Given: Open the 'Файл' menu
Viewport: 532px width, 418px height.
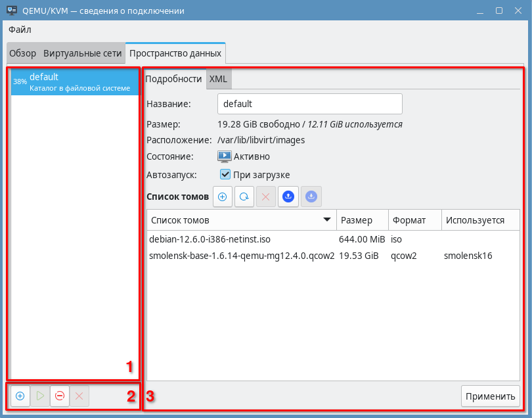Looking at the screenshot, I should click(20, 30).
